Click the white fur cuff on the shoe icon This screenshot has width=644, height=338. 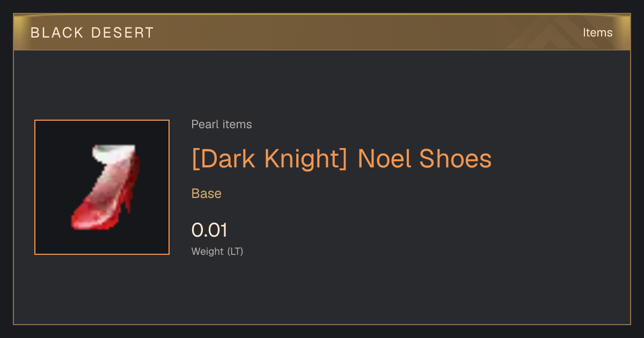(113, 153)
